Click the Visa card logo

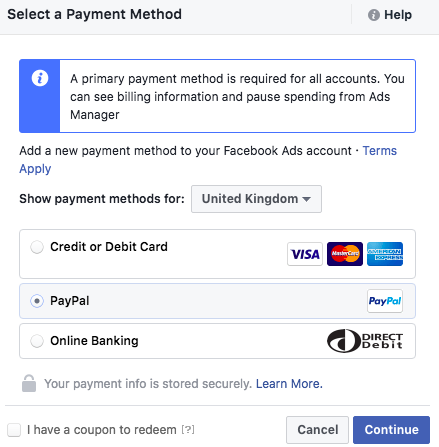click(x=305, y=254)
